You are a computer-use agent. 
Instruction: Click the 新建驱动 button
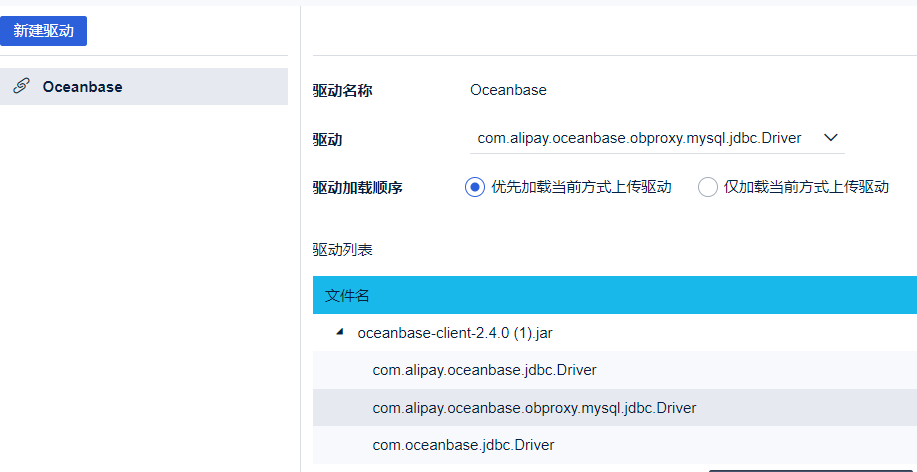[x=43, y=31]
